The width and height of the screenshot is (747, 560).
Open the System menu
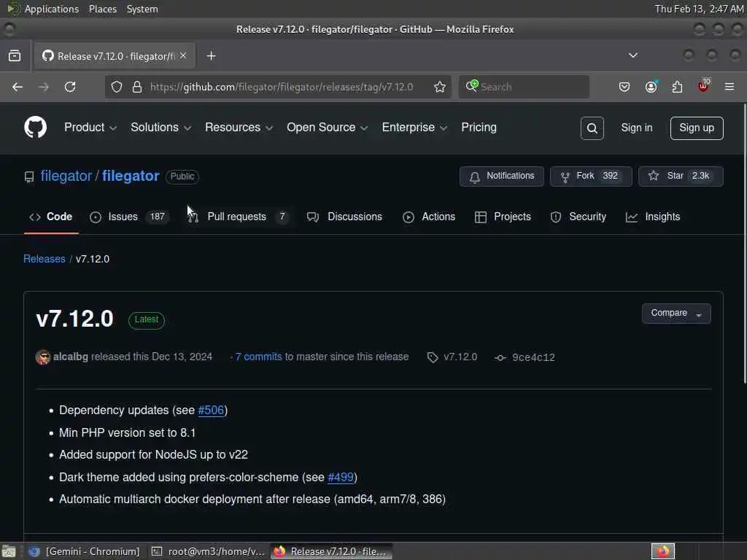coord(142,9)
